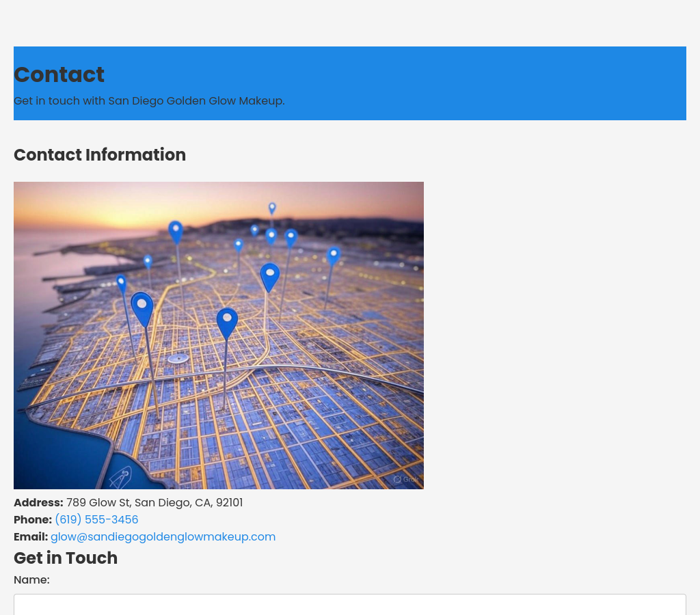Screen dimensions: 700x615
Task: Click the "Email:" bold label
Action: [31, 536]
